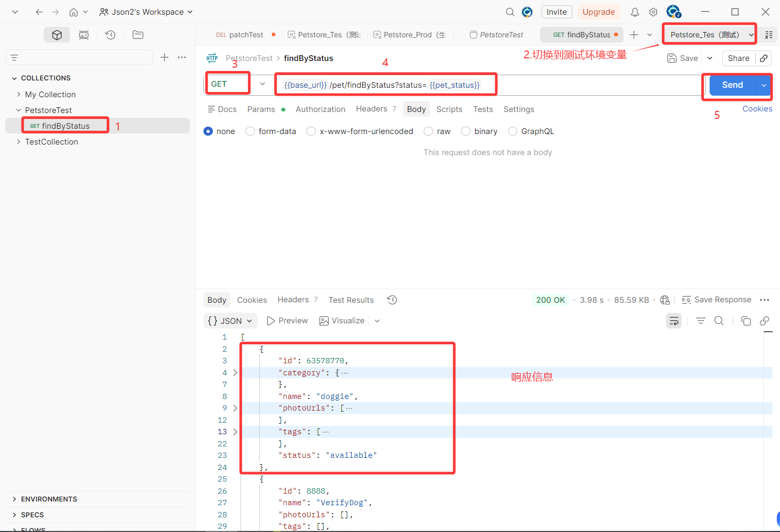Open the Environments sidebar view icon
This screenshot has width=780, height=532.
[x=84, y=35]
